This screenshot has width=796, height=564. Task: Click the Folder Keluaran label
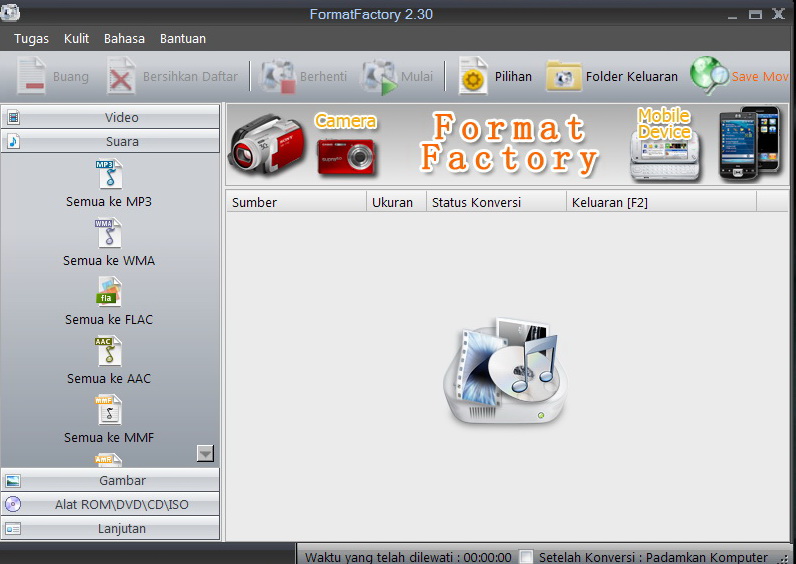click(632, 76)
